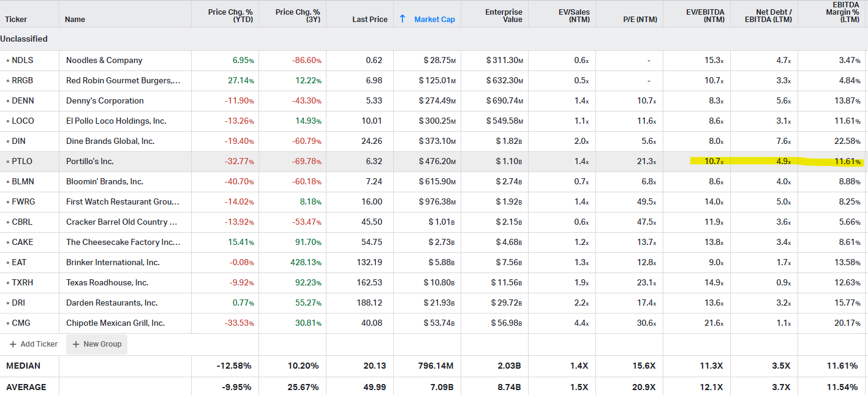Click Brinker 3Y price change 428.13%
Viewport: 868px width, 395px height.
tap(306, 262)
